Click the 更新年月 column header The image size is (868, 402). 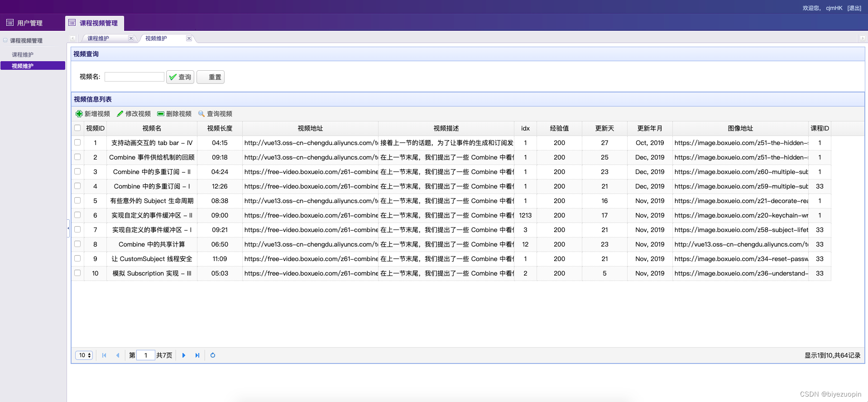click(650, 128)
